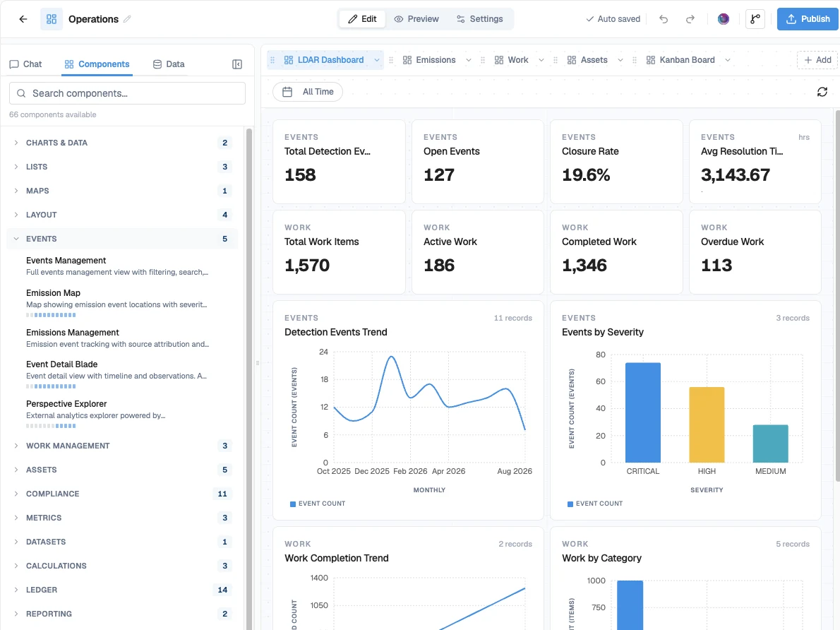Open the version branch icon button
Image resolution: width=840 pixels, height=630 pixels.
tap(755, 19)
